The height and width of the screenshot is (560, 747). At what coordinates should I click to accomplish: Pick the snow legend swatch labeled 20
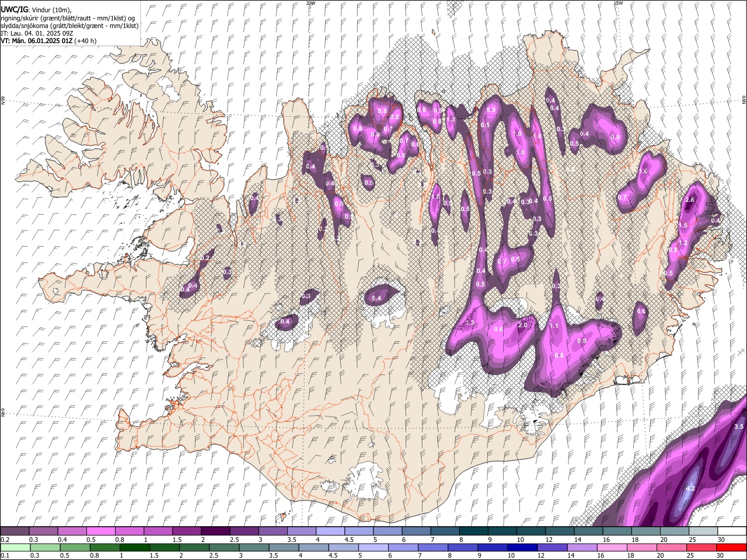pyautogui.click(x=674, y=531)
